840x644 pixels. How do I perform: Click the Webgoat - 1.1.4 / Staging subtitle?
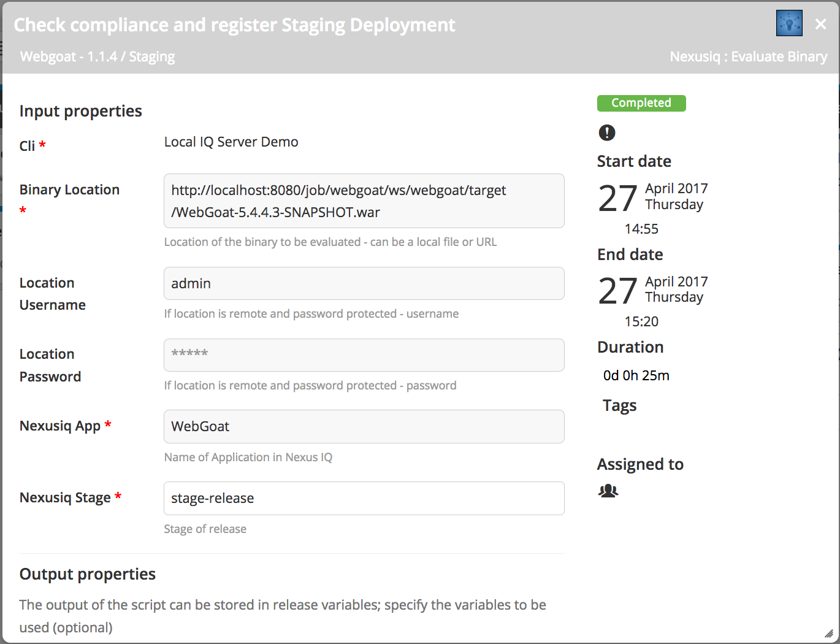pyautogui.click(x=97, y=56)
